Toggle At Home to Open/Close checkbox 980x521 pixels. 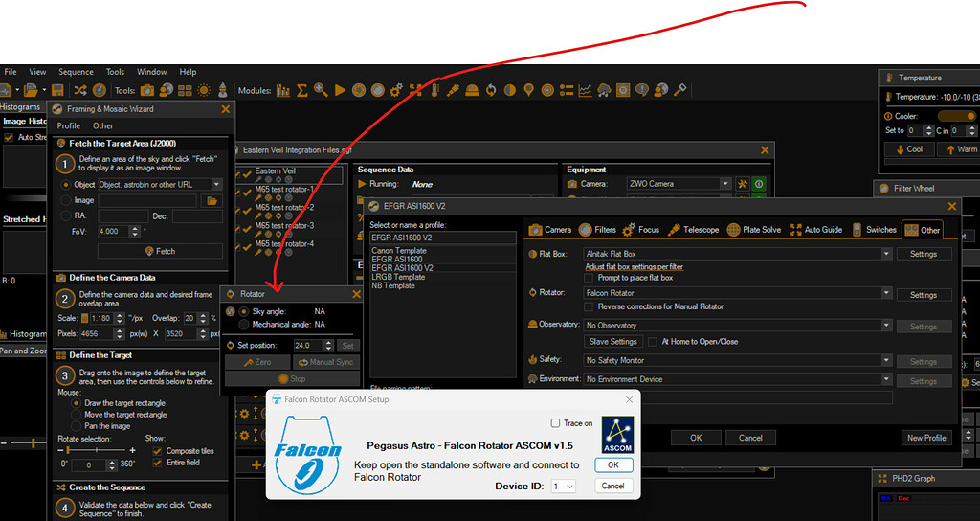(x=652, y=342)
